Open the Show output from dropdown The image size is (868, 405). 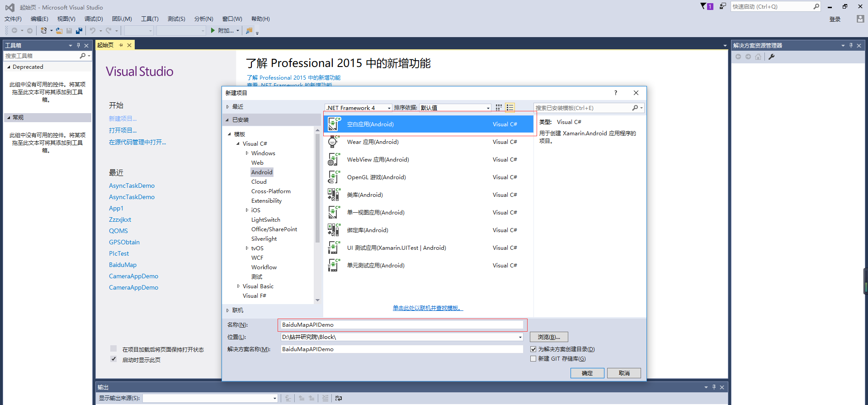point(274,398)
